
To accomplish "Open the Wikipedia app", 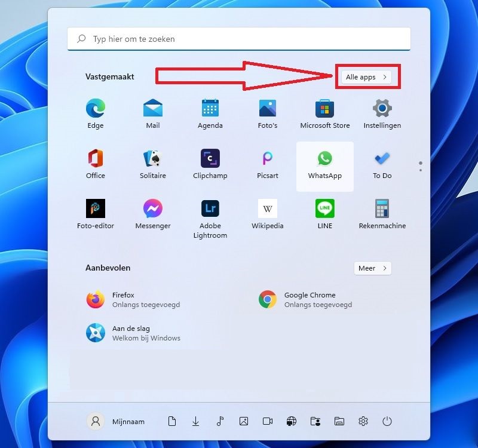I will coord(267,214).
